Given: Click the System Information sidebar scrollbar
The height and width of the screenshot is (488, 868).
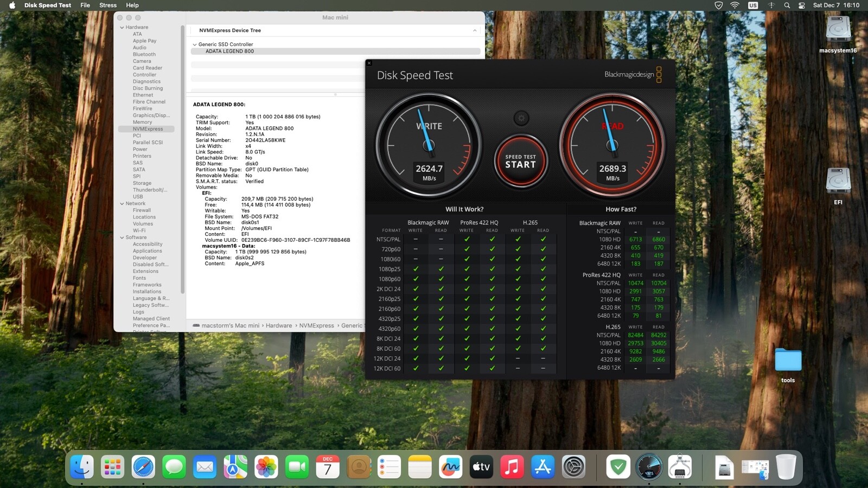Looking at the screenshot, I should point(183,159).
